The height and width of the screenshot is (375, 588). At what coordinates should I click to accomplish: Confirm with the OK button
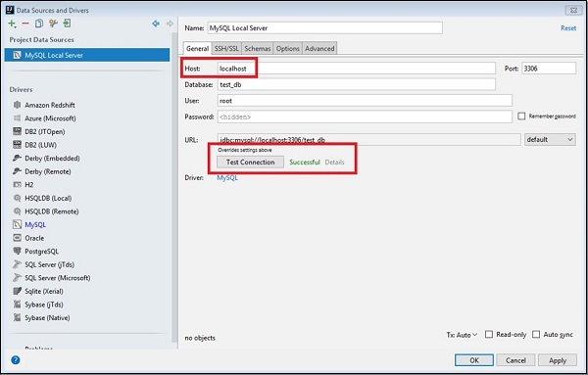click(474, 360)
